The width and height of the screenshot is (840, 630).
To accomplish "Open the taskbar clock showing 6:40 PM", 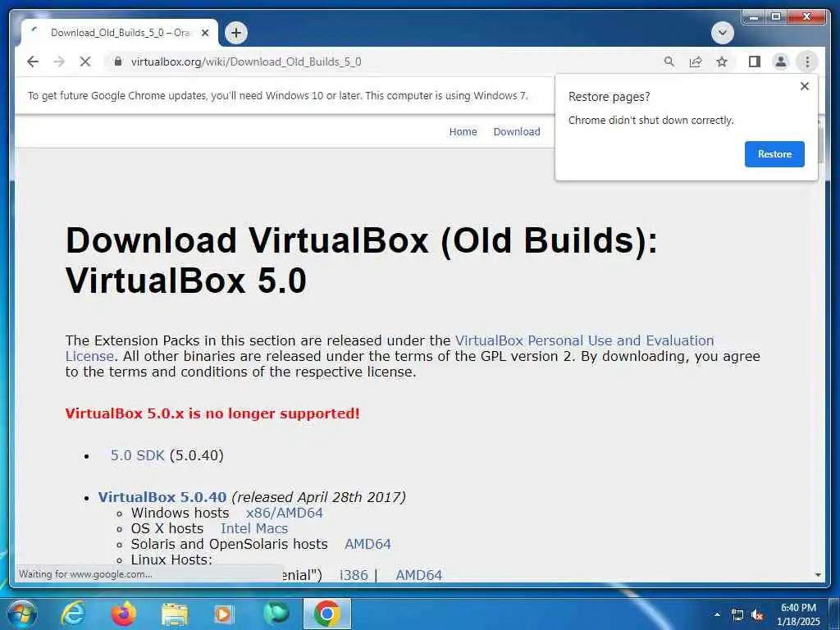I will click(x=798, y=614).
